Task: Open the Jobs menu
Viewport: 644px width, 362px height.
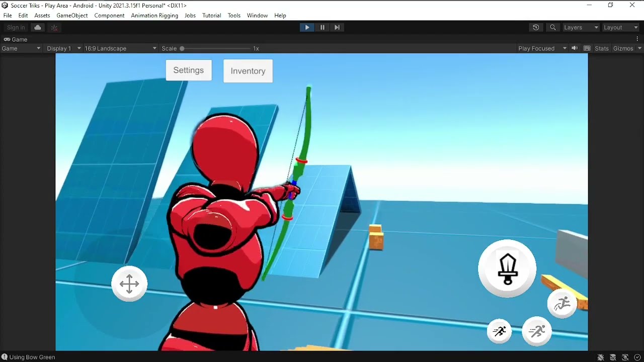Action: click(190, 16)
